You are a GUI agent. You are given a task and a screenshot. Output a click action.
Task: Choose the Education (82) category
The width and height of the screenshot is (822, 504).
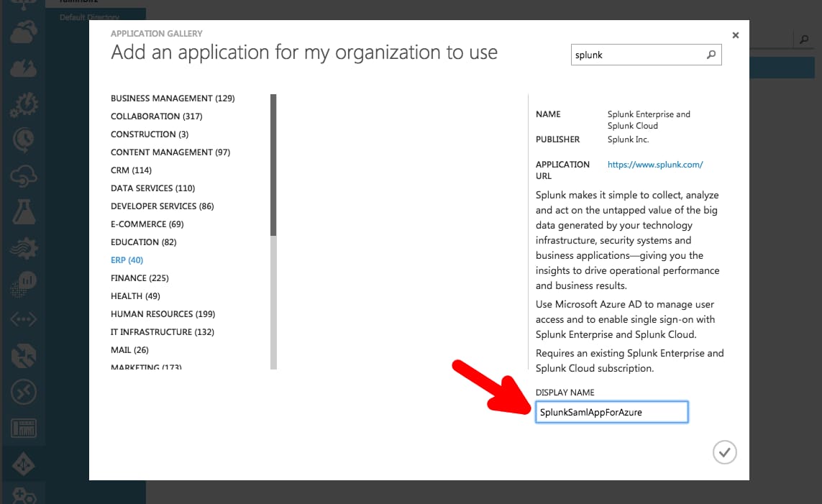pyautogui.click(x=143, y=242)
